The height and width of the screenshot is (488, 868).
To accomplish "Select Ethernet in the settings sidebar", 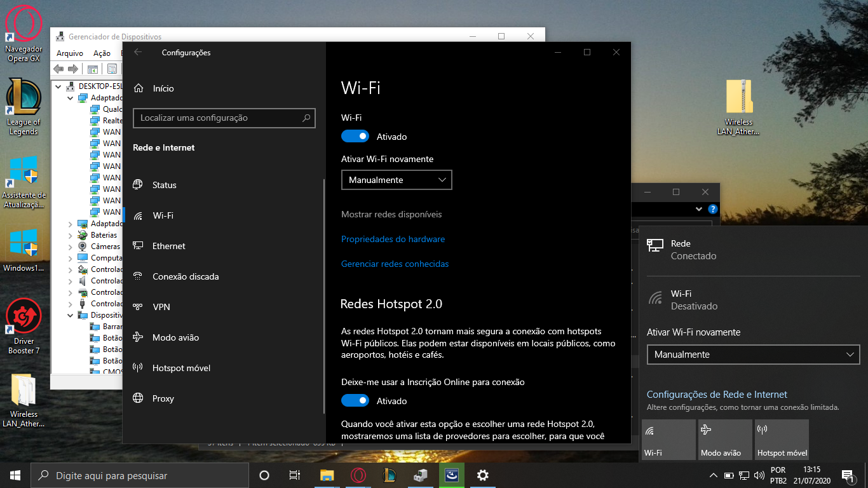I will tap(169, 246).
